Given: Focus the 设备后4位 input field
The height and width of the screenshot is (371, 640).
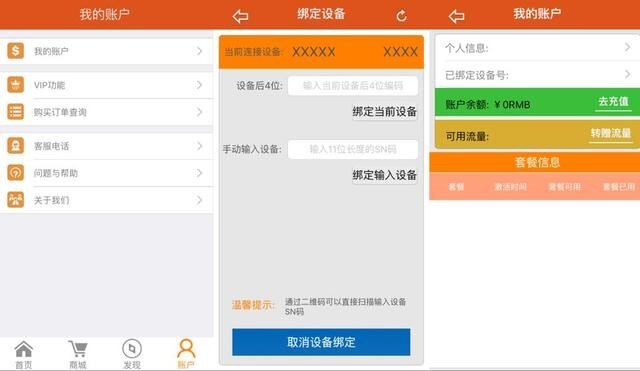Looking at the screenshot, I should click(353, 85).
